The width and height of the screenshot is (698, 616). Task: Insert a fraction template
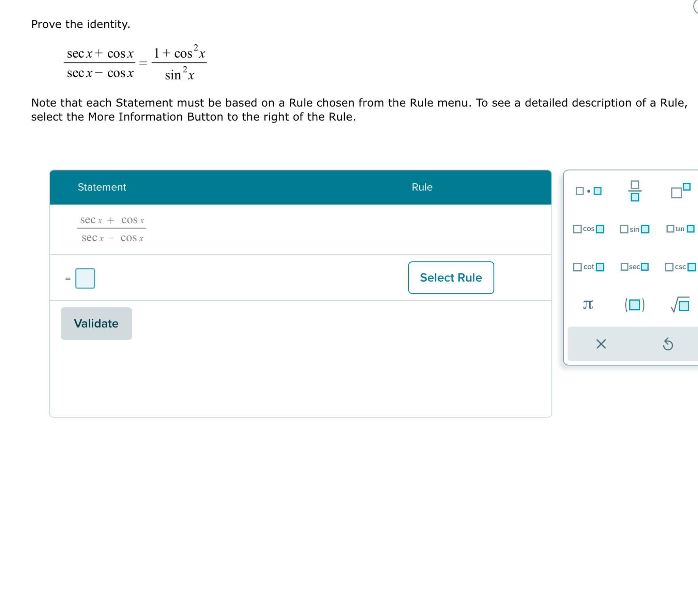coord(635,191)
